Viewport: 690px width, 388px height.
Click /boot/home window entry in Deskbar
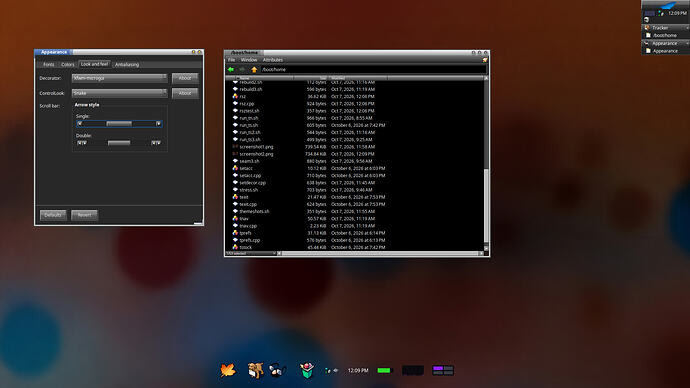[665, 35]
